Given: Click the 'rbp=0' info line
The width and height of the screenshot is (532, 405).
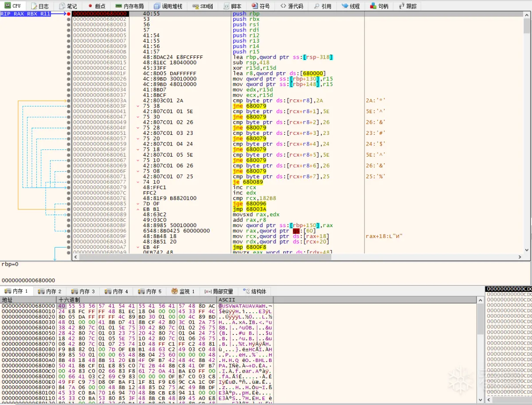Looking at the screenshot, I should pyautogui.click(x=9, y=264).
